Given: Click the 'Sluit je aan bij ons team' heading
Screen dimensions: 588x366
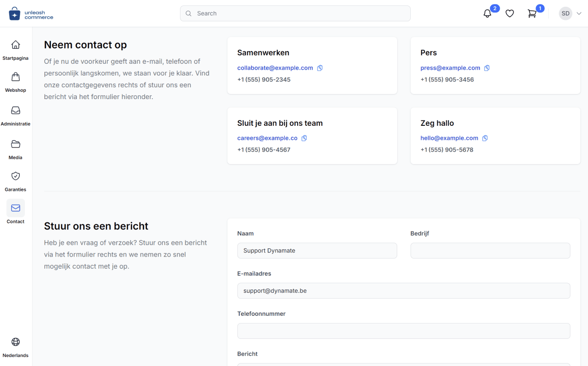Looking at the screenshot, I should pyautogui.click(x=280, y=123).
